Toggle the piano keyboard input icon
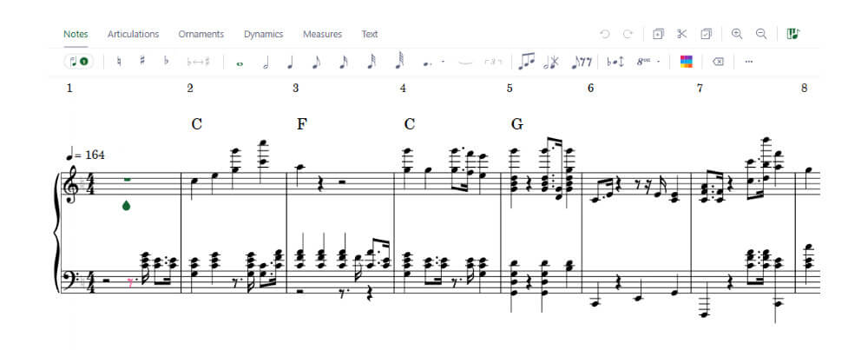The image size is (868, 350). click(793, 34)
